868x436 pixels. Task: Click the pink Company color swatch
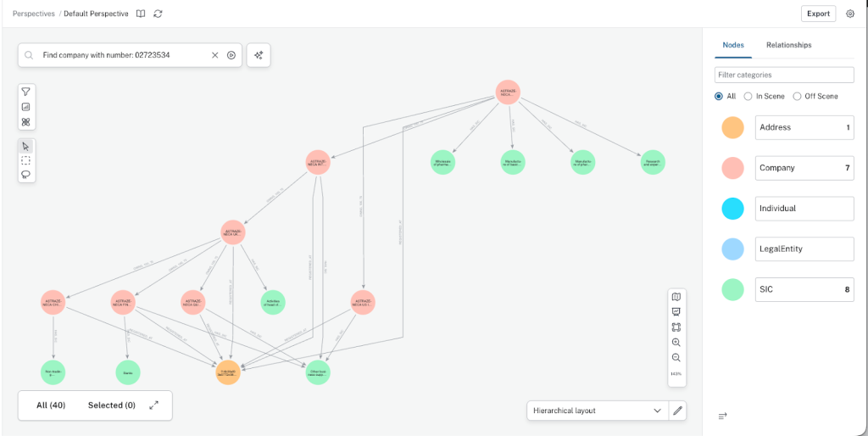(732, 168)
